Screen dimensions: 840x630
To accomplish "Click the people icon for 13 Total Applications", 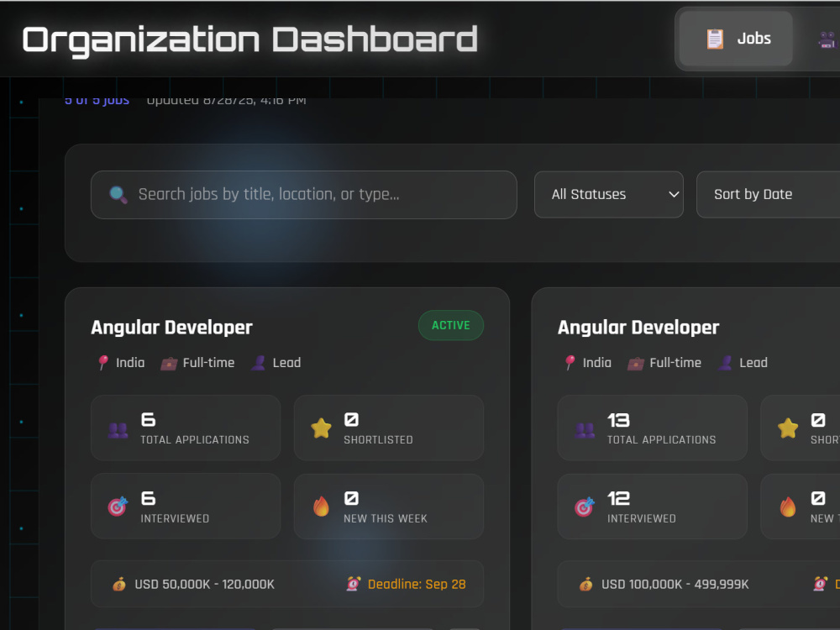I will tap(585, 429).
